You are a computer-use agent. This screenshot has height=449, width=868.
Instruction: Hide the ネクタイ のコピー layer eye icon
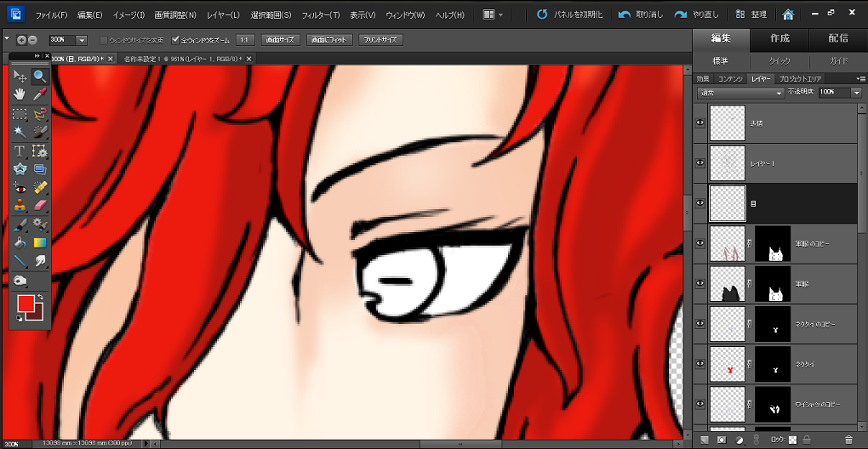[700, 323]
